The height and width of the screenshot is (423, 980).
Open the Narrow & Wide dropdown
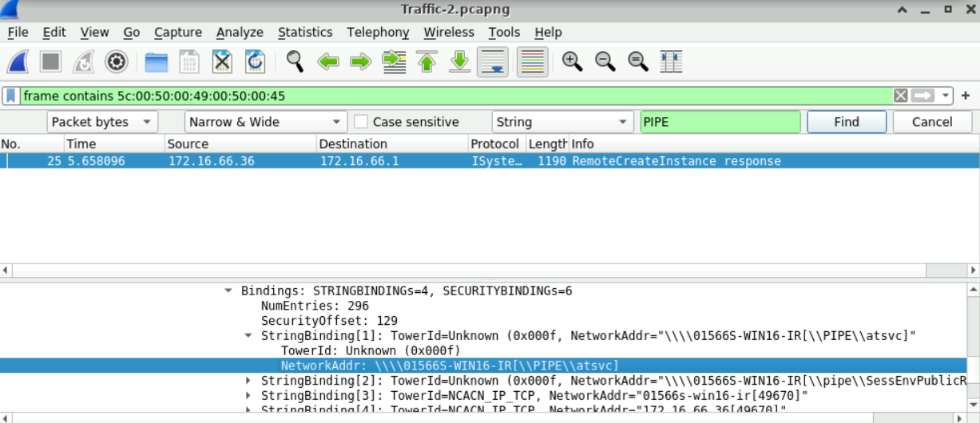[x=265, y=122]
